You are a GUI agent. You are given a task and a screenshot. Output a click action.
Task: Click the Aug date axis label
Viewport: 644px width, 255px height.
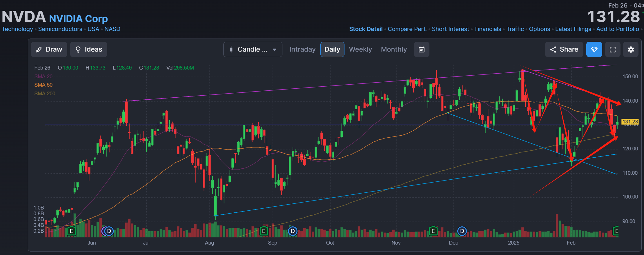pos(209,243)
